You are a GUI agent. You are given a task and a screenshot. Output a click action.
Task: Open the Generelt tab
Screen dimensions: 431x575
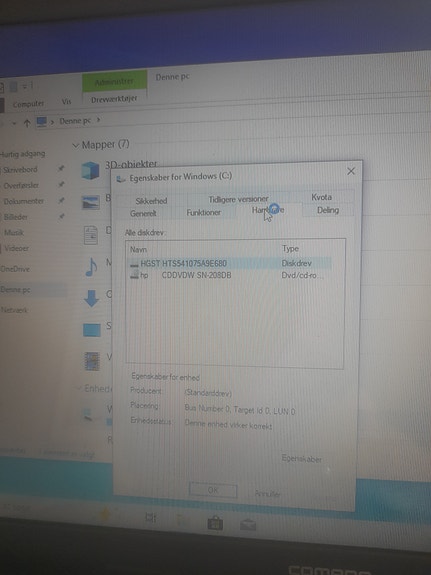[x=143, y=213]
